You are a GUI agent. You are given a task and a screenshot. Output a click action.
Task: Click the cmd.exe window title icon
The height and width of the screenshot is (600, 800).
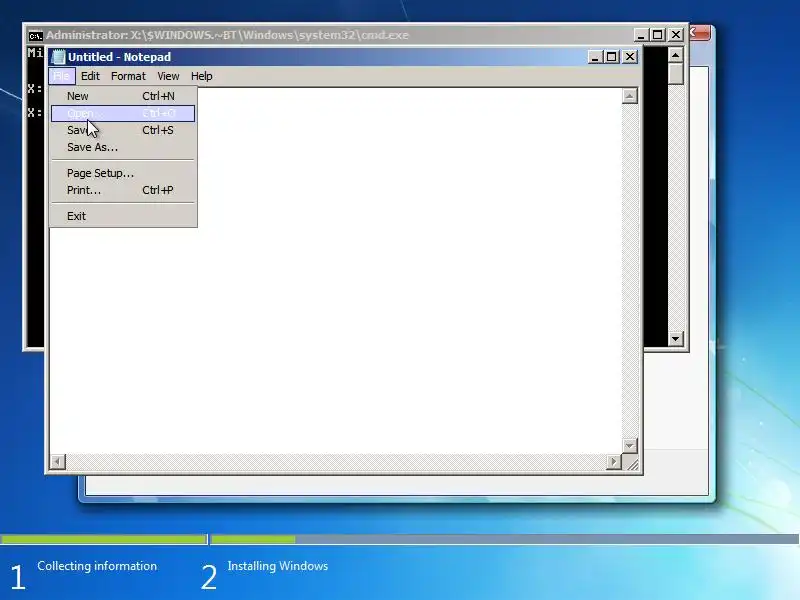tap(35, 36)
